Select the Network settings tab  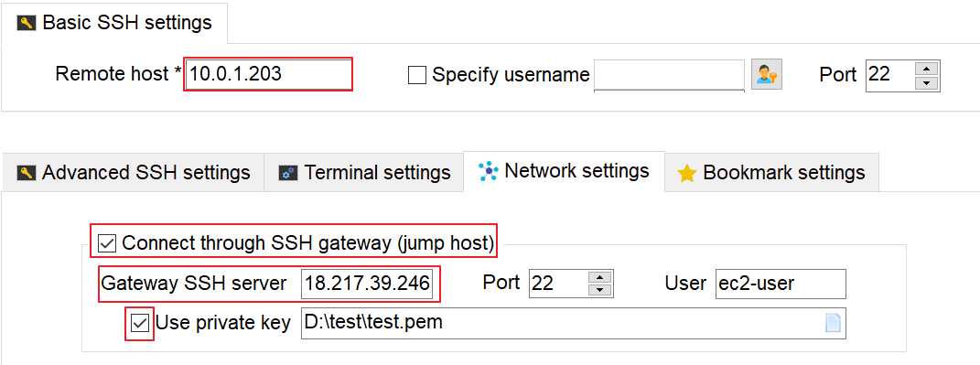point(564,171)
